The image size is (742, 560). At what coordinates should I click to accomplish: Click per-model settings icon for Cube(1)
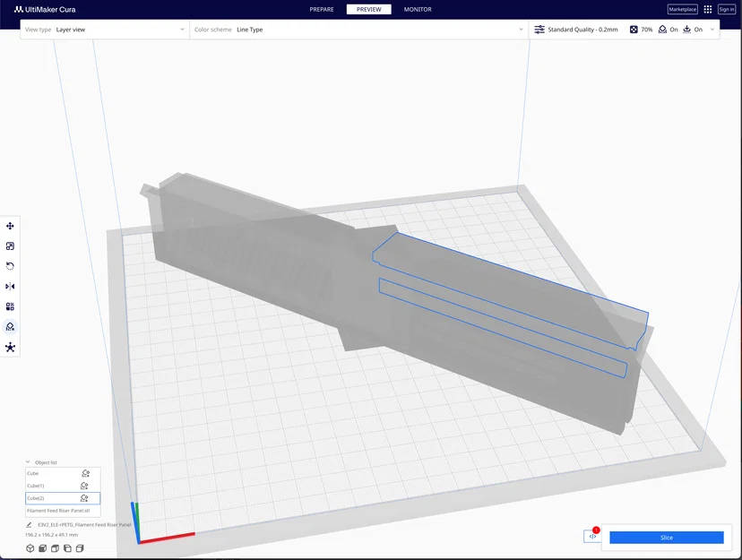click(84, 486)
